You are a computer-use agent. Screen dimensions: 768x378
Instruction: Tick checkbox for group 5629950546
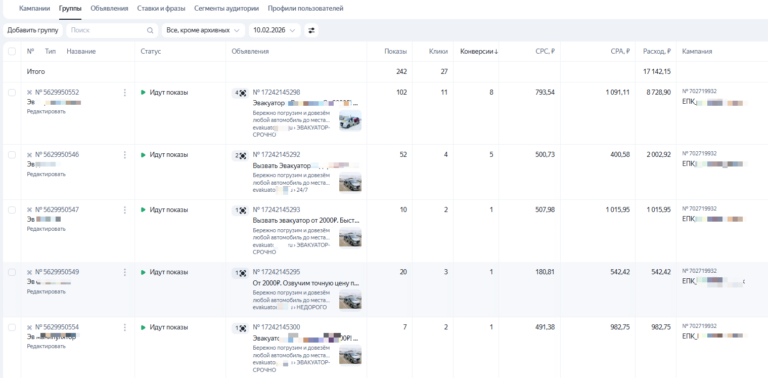(12, 155)
